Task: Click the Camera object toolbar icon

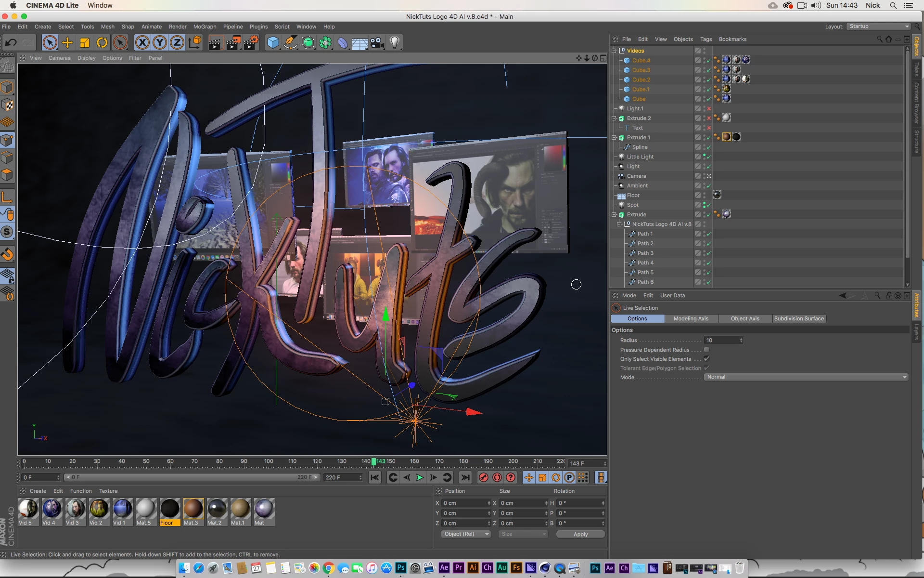Action: 377,43
